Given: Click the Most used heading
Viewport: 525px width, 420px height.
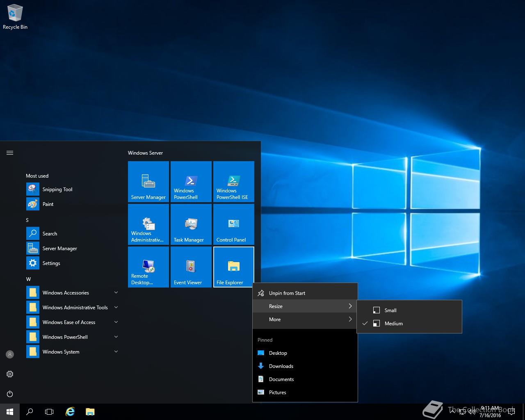Looking at the screenshot, I should point(37,176).
